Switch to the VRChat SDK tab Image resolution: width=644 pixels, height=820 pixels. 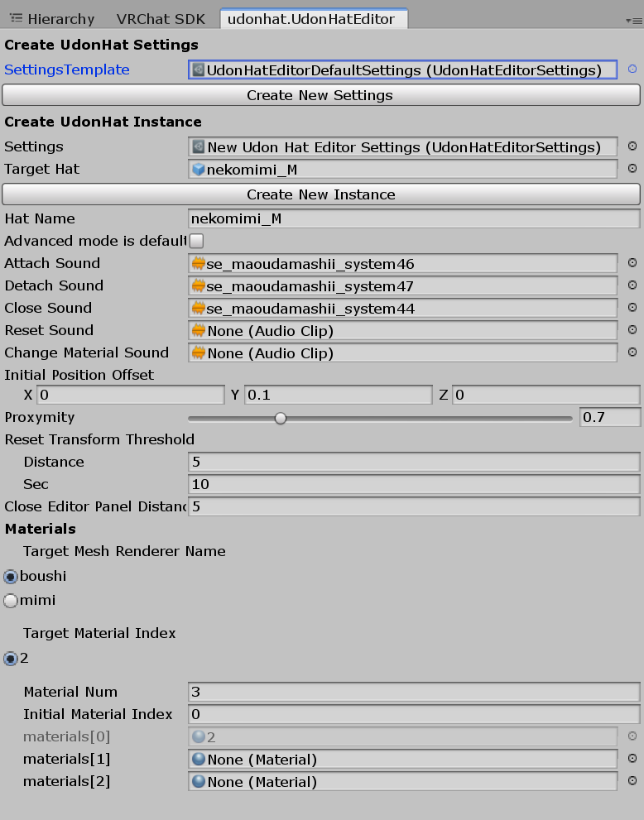pos(161,19)
